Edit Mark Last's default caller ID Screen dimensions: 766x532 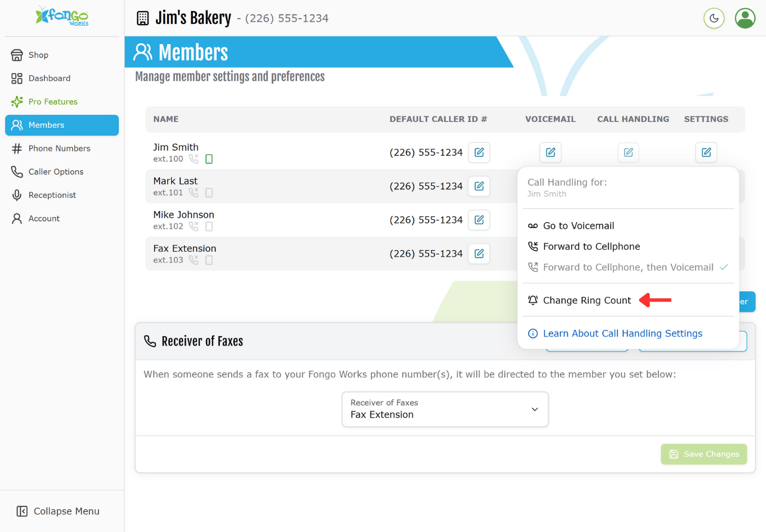click(x=479, y=186)
